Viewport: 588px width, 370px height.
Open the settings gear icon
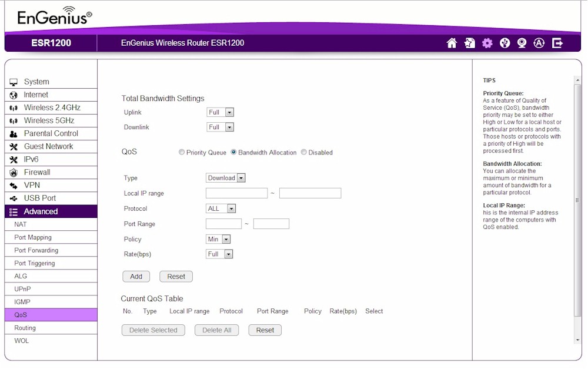pos(487,43)
